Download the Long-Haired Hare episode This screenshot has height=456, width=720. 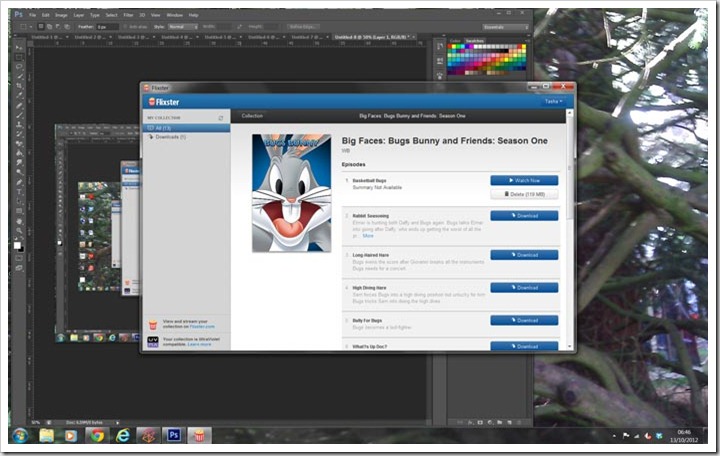click(x=524, y=255)
